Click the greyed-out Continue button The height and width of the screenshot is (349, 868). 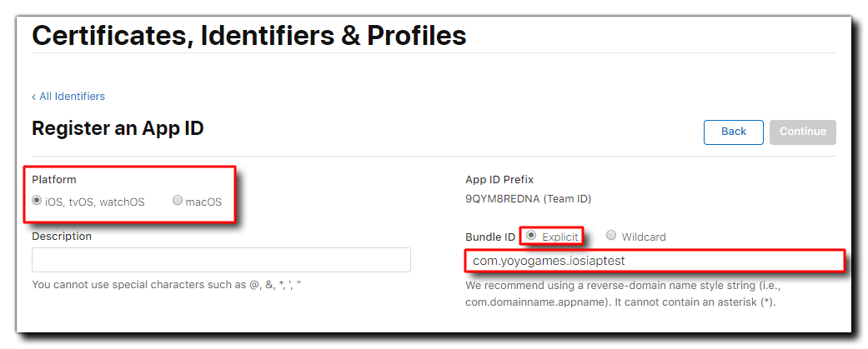coord(803,132)
